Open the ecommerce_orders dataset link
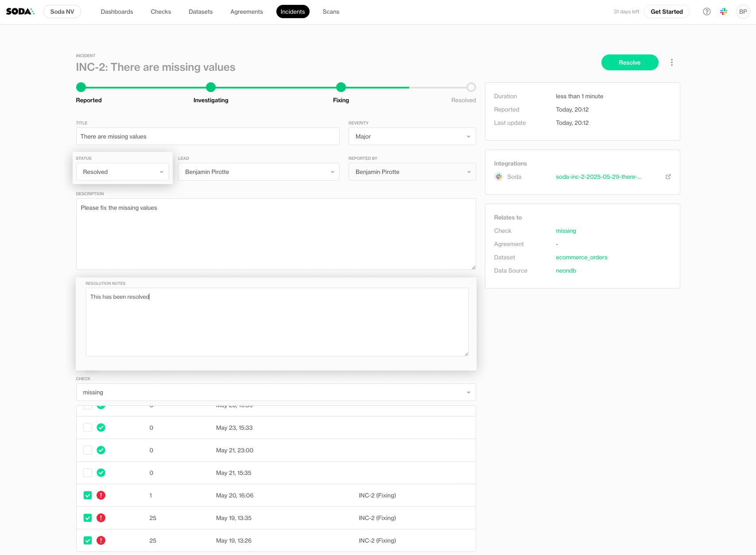The width and height of the screenshot is (756, 555). [581, 257]
